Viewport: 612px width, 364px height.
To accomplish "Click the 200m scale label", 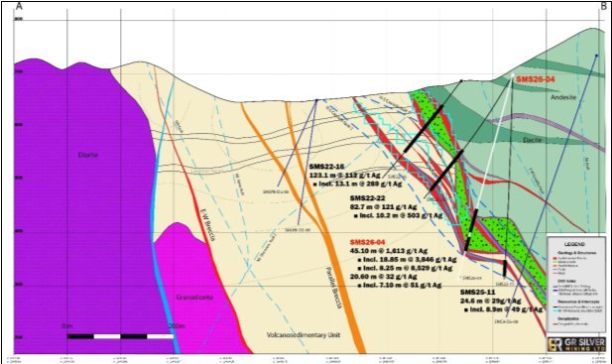I will 176,326.
